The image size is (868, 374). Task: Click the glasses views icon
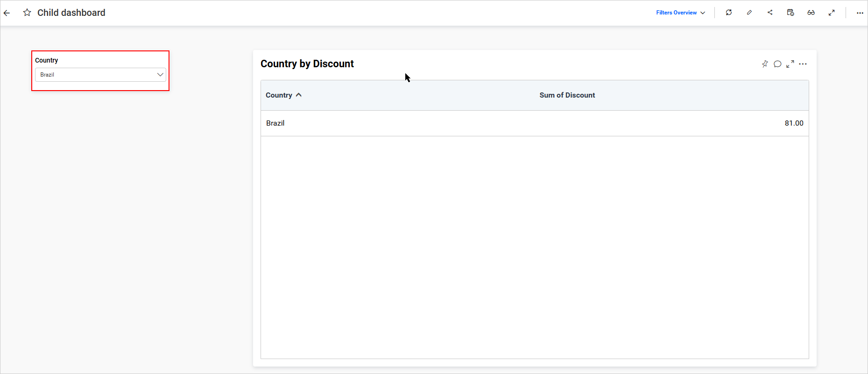[811, 13]
